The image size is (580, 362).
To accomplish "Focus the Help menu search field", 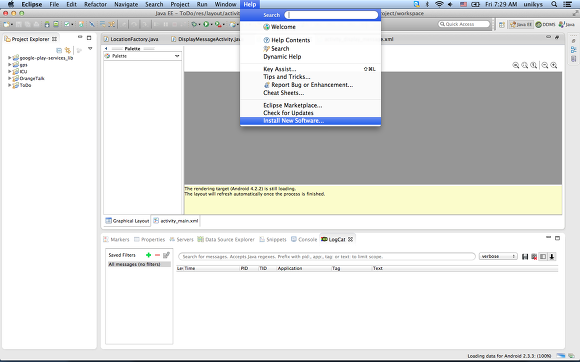I will [x=331, y=15].
